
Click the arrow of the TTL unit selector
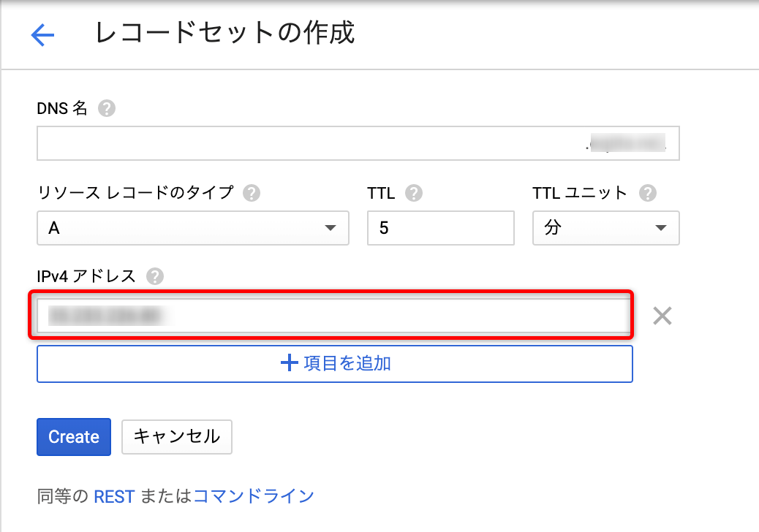click(661, 228)
